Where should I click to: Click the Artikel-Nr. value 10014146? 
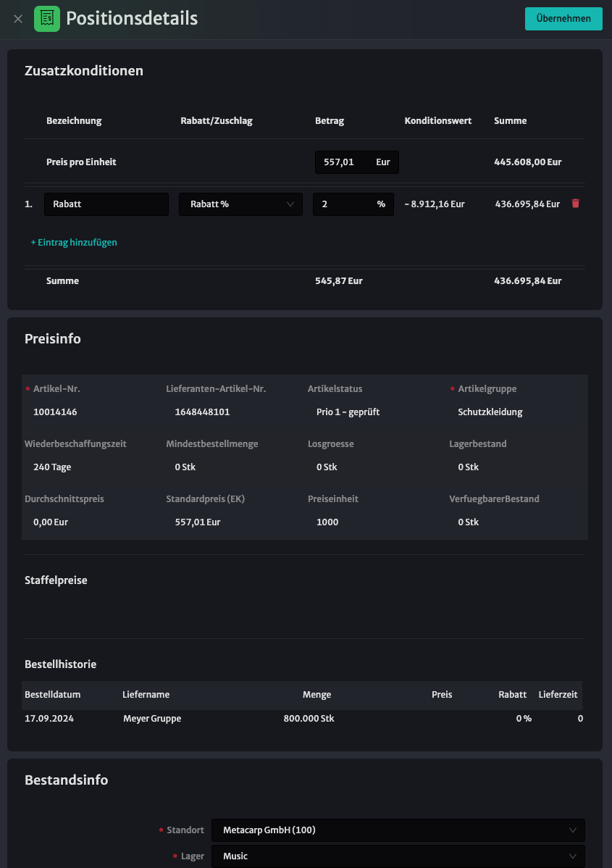55,412
